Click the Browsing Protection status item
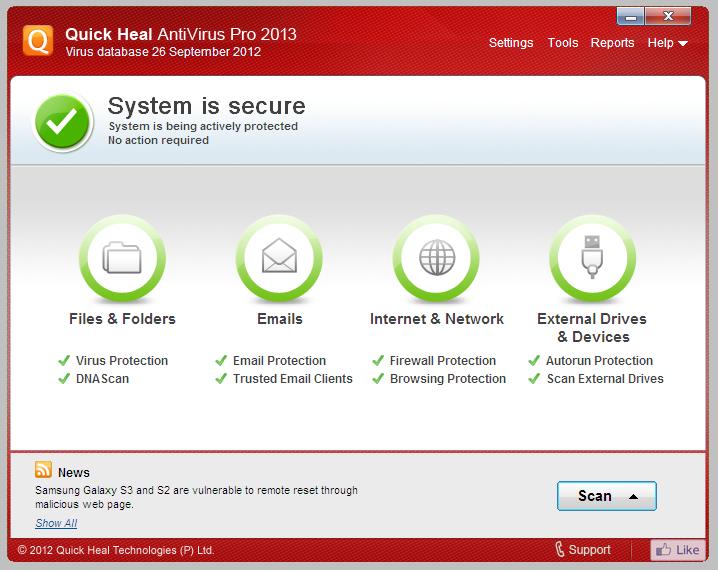This screenshot has width=718, height=570. [x=439, y=379]
